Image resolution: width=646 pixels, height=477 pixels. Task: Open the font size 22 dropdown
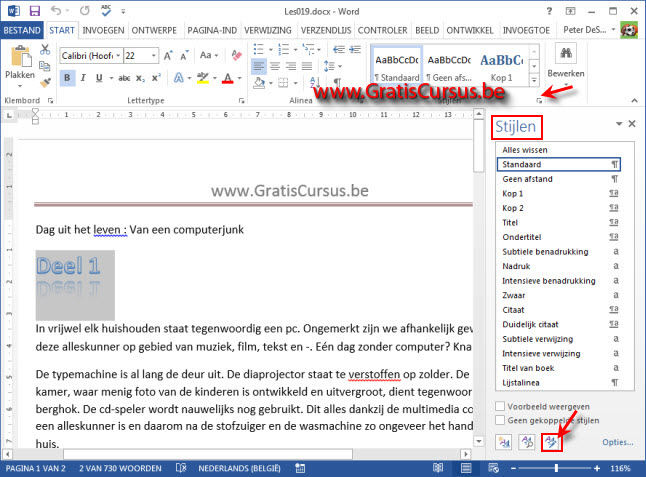[x=153, y=56]
